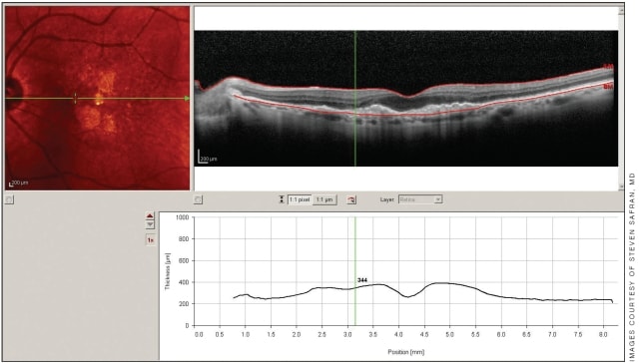Click the pan hand tool below the fundus image
This screenshot has width=639, height=364.
(9, 199)
